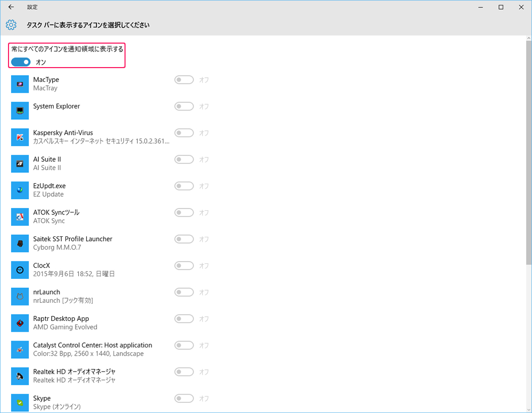Click the Realtek HD audio manager icon
The height and width of the screenshot is (413, 532).
[x=20, y=376]
